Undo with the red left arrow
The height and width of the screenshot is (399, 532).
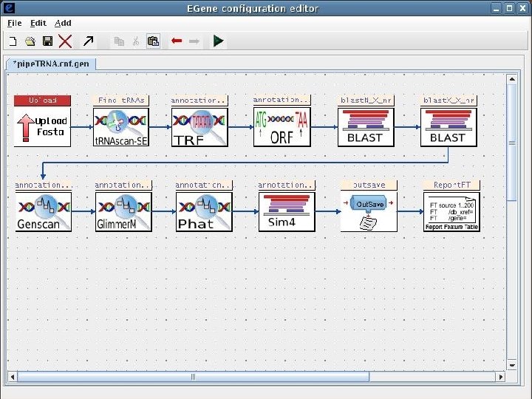pyautogui.click(x=177, y=41)
